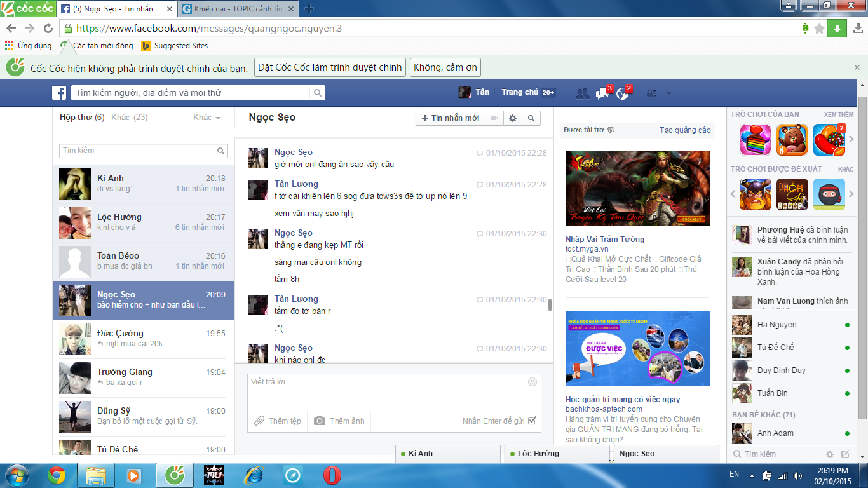Image resolution: width=868 pixels, height=488 pixels.
Task: Open the conversation gear options dropdown
Action: 513,118
